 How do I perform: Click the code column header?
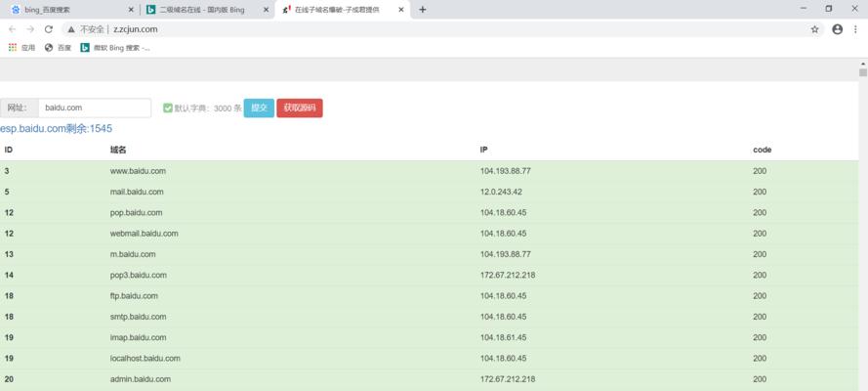(763, 151)
